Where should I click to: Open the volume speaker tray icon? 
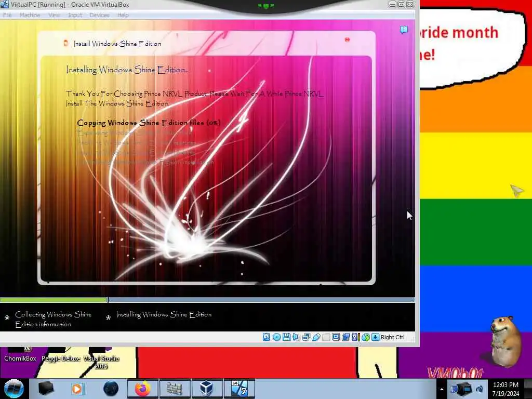click(x=480, y=389)
